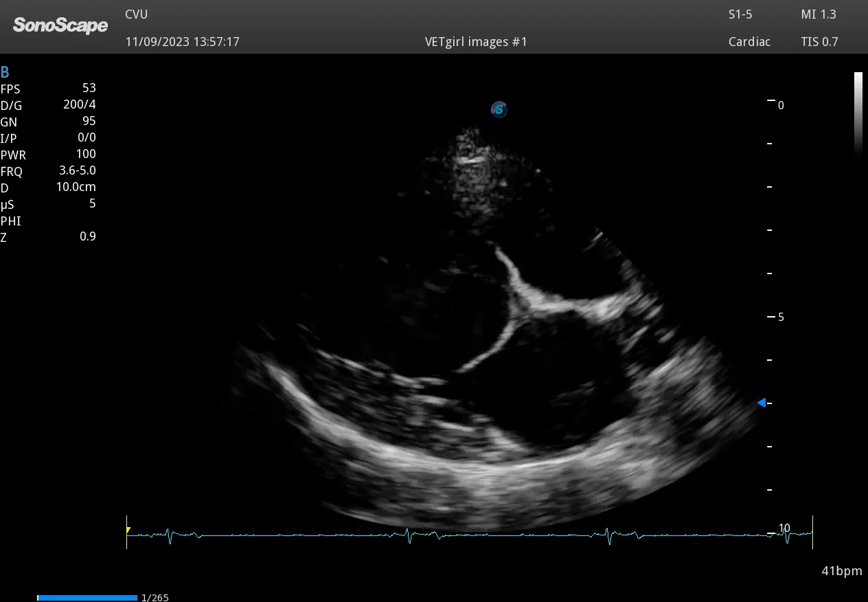The width and height of the screenshot is (868, 602).
Task: Click the SonoScape logo
Action: [x=60, y=26]
